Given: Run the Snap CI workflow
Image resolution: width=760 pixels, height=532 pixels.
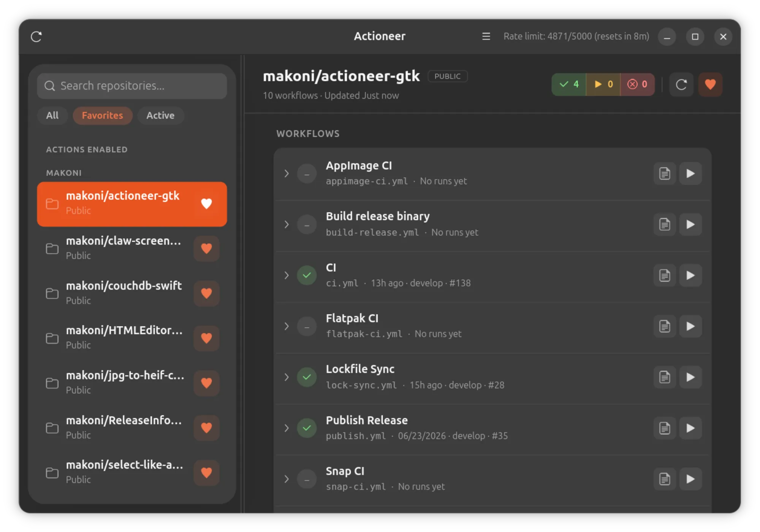Looking at the screenshot, I should 690,479.
